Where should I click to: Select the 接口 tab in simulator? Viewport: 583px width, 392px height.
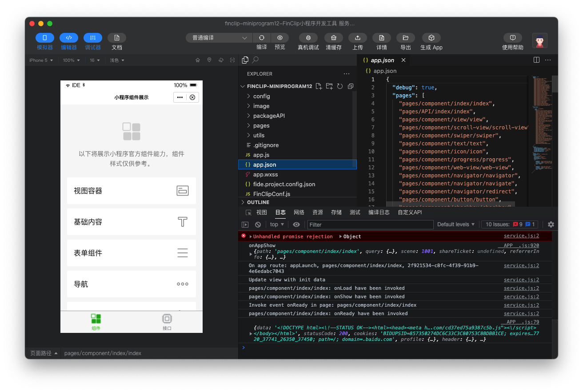pos(167,321)
